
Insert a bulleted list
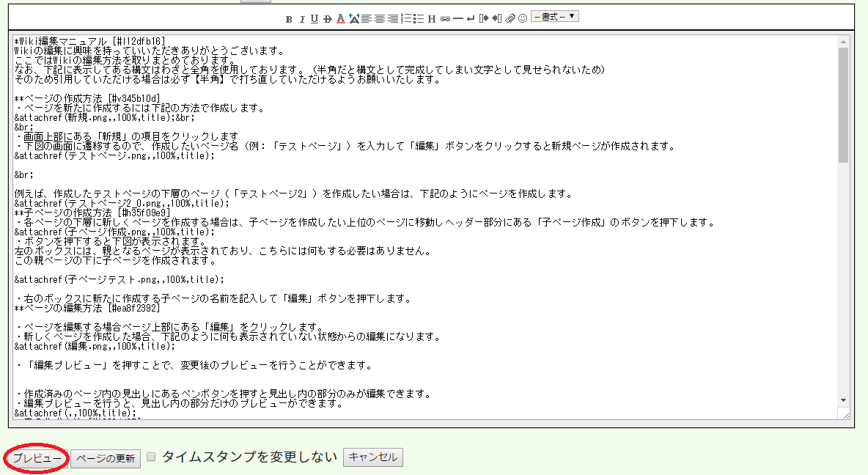click(419, 18)
